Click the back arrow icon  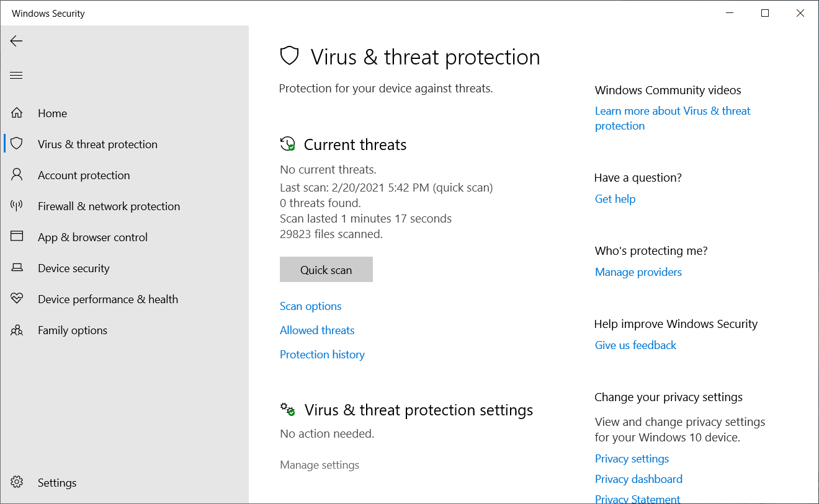(16, 41)
